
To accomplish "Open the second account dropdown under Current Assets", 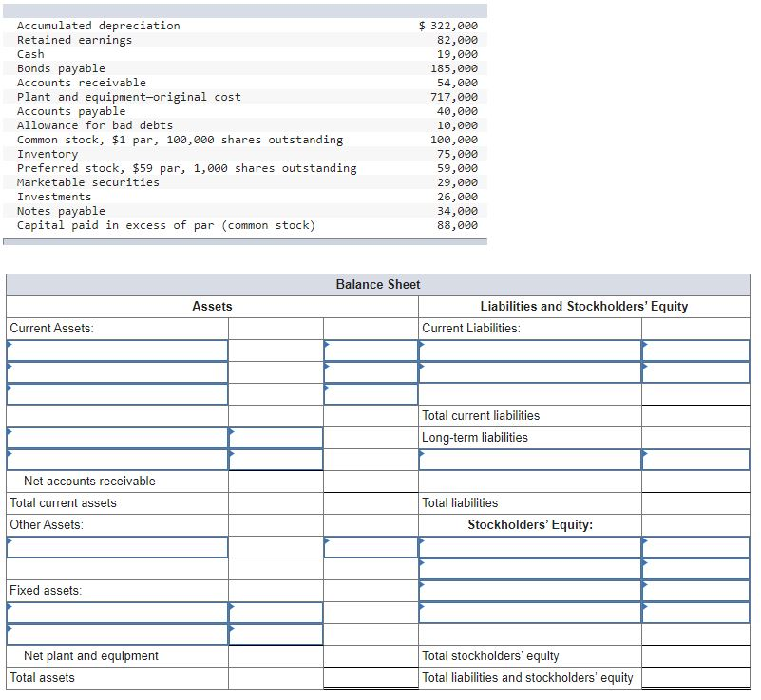I will [117, 372].
